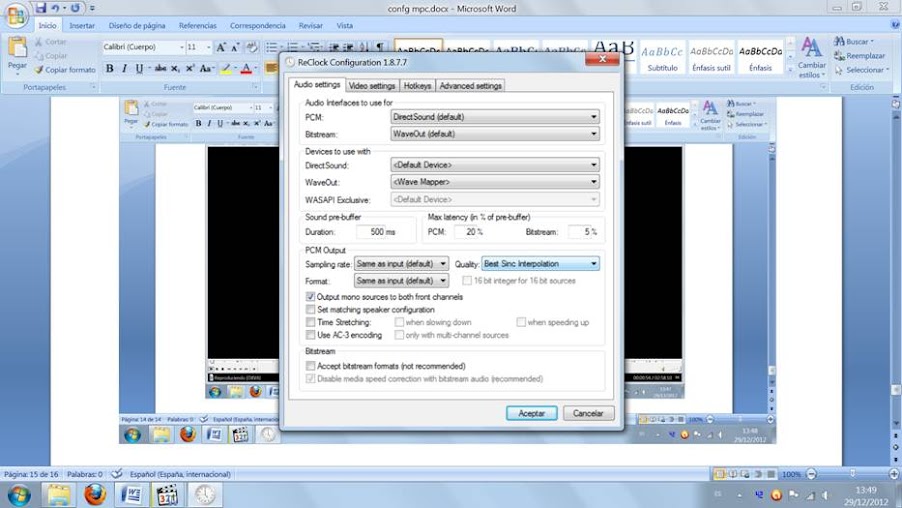Apply subscript formatting in Word ribbon
Image resolution: width=902 pixels, height=508 pixels.
175,68
